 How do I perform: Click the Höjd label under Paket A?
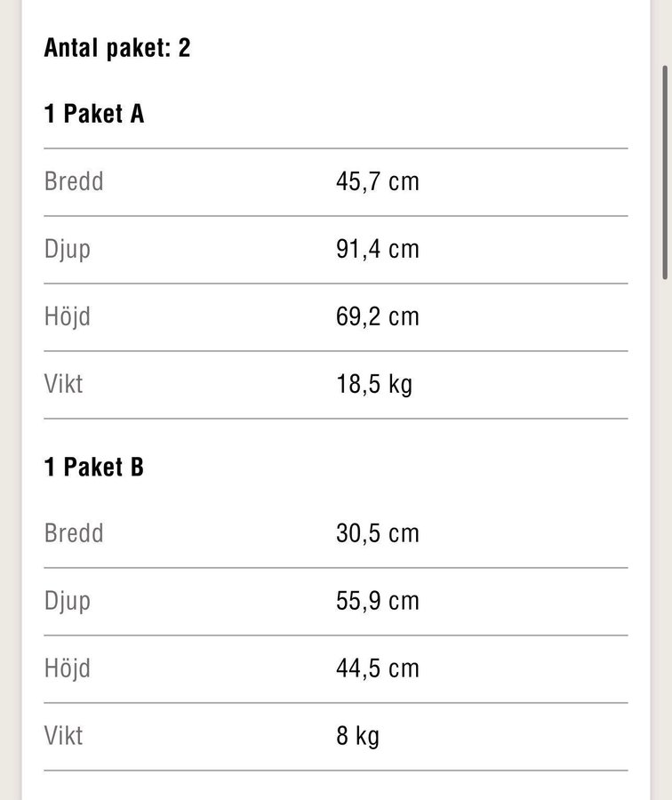(68, 316)
